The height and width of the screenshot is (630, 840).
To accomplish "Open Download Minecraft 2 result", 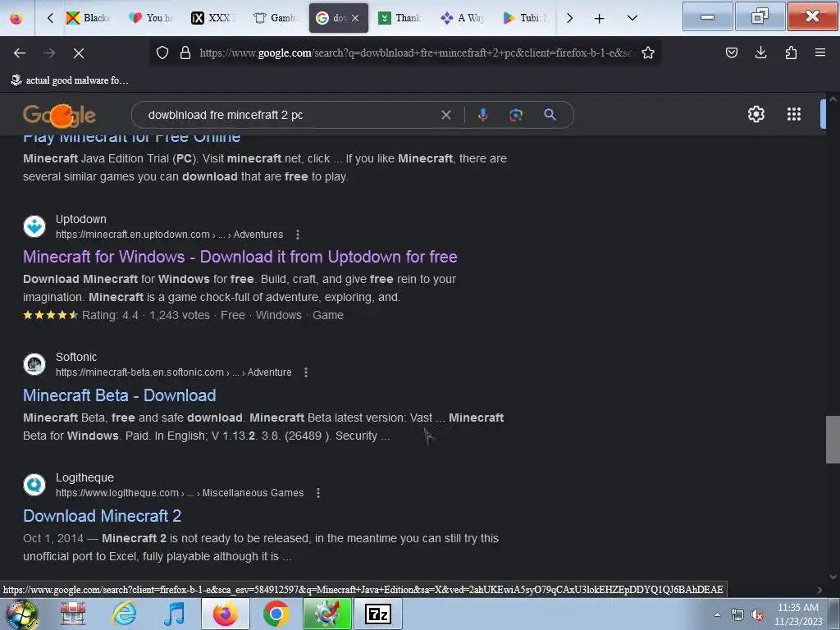I will tap(102, 516).
